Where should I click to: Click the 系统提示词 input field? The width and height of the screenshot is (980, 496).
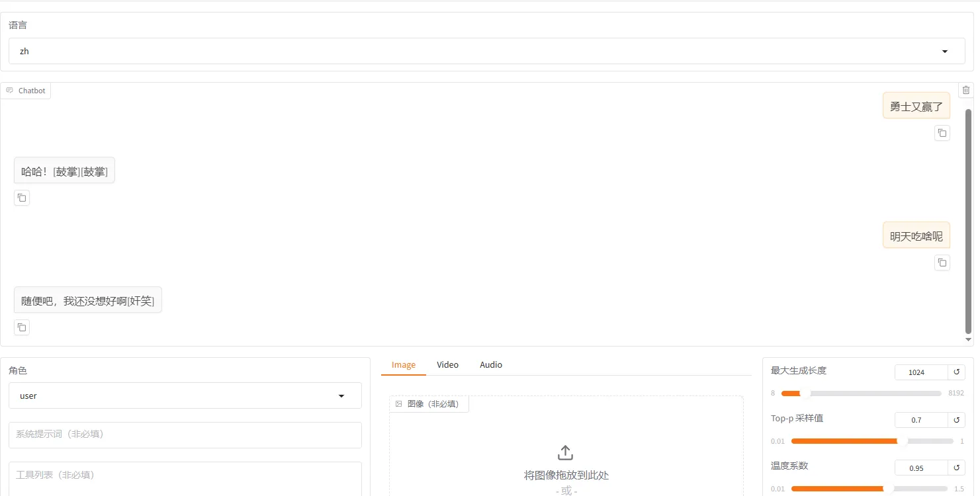tap(185, 435)
